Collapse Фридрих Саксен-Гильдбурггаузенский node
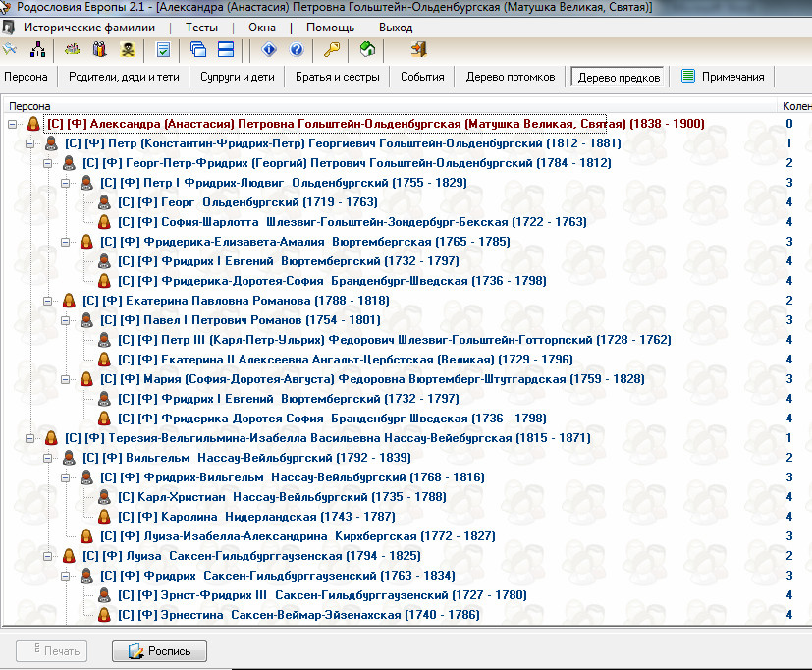 65,576
